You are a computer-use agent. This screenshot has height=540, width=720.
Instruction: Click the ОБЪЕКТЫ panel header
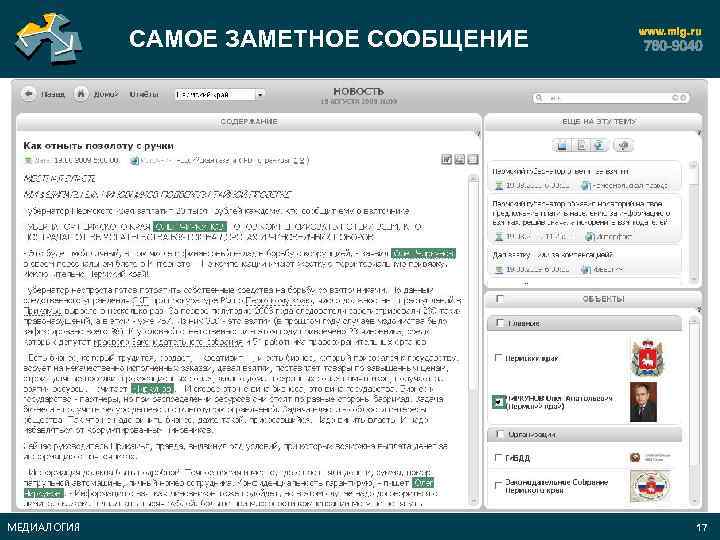point(593,299)
